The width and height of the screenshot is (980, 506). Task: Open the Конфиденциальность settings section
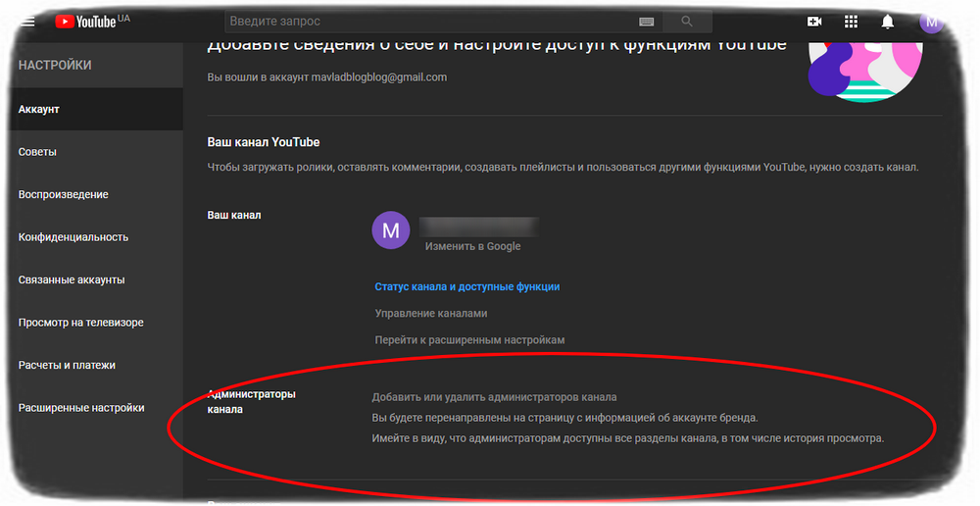tap(96, 237)
